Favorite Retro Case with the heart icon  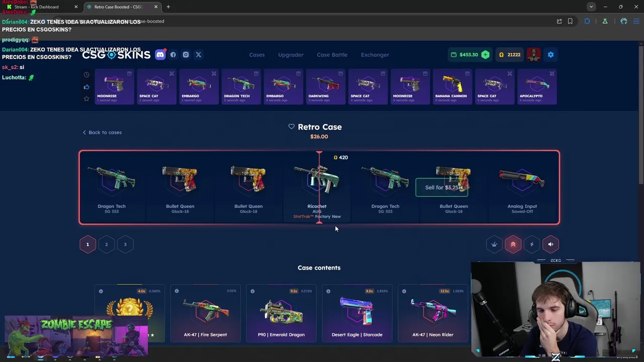coord(291,127)
